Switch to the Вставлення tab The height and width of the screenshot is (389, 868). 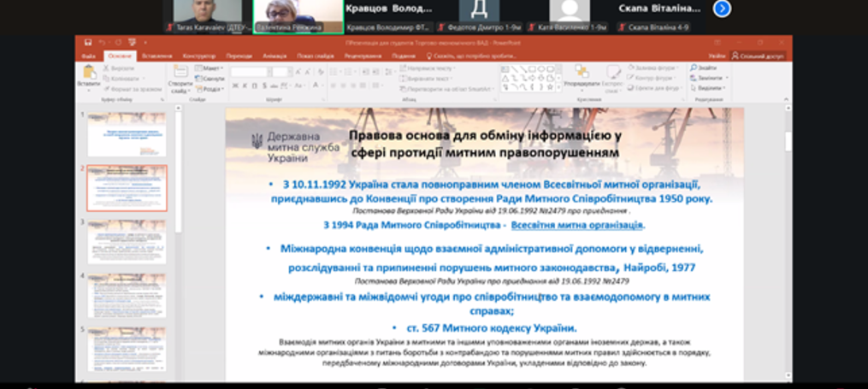coord(156,56)
